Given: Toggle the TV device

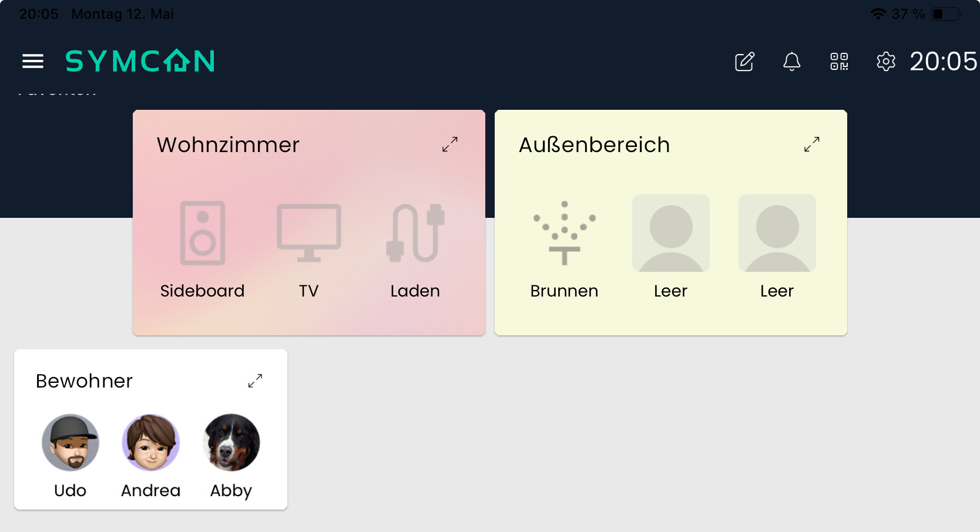Looking at the screenshot, I should point(309,233).
